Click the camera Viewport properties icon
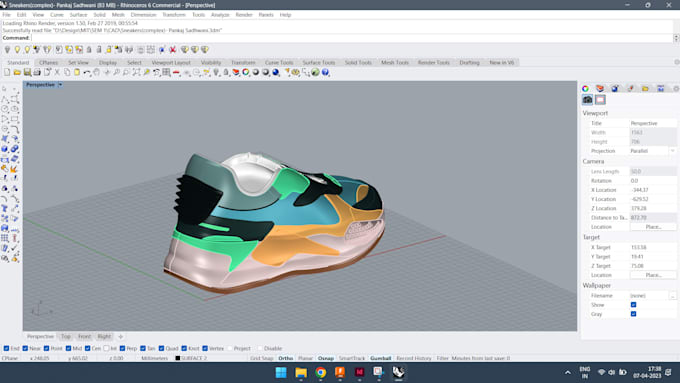 click(x=588, y=100)
